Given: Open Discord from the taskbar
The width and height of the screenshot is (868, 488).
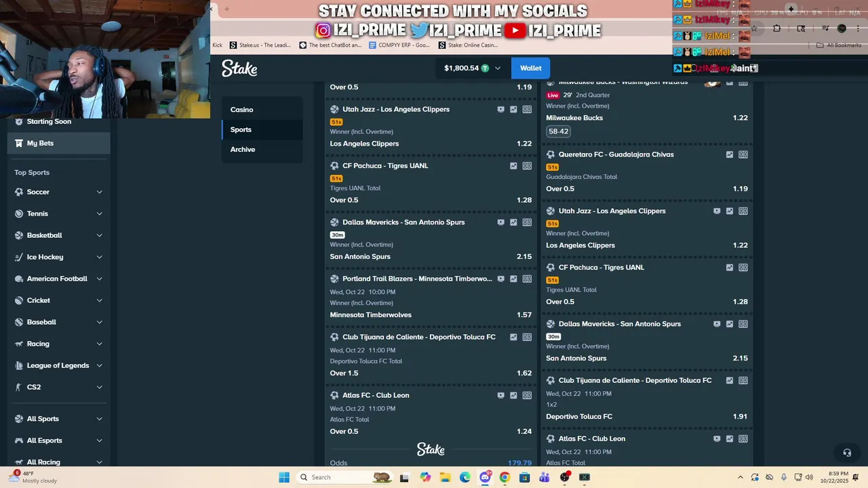Looking at the screenshot, I should [485, 477].
